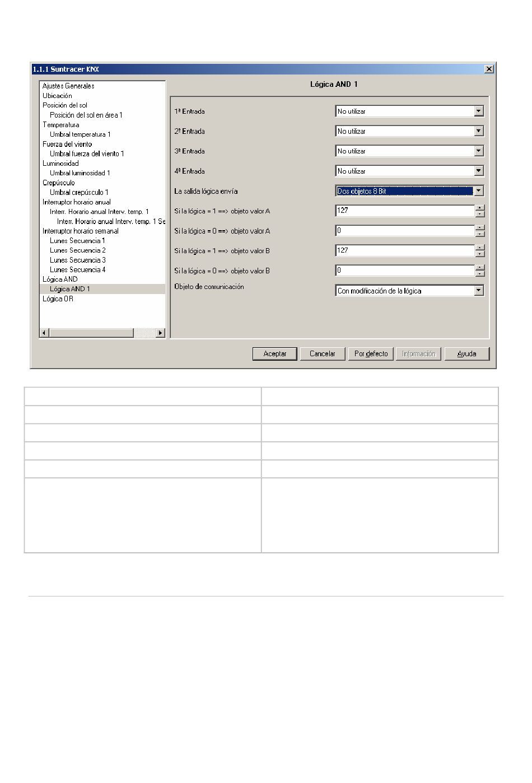Click tree scrollbar right arrow

pyautogui.click(x=161, y=333)
